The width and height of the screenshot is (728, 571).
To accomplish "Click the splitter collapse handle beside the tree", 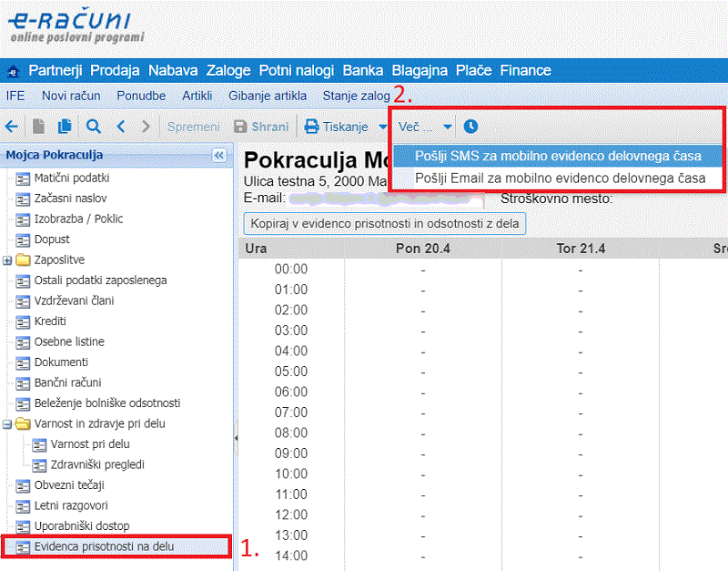I will 236,438.
